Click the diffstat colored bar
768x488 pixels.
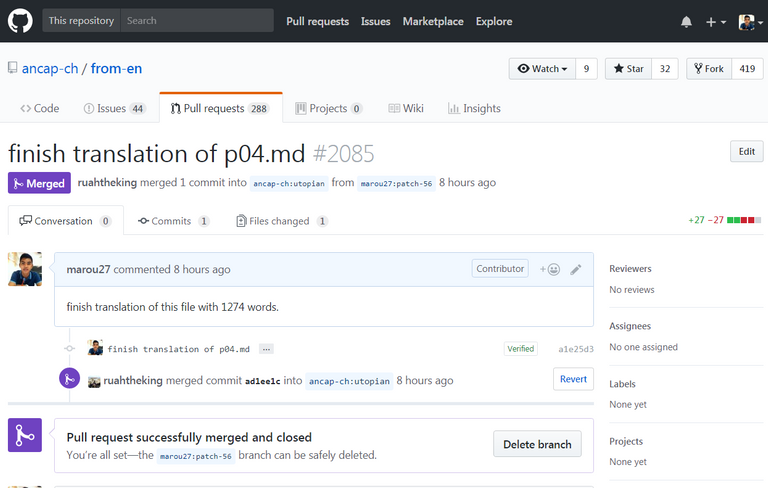pyautogui.click(x=744, y=220)
